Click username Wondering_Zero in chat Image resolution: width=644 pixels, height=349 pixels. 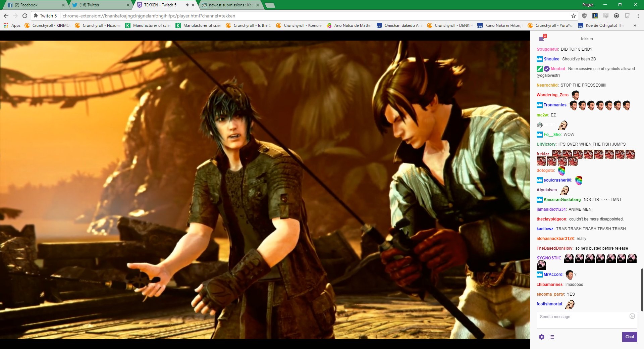552,95
